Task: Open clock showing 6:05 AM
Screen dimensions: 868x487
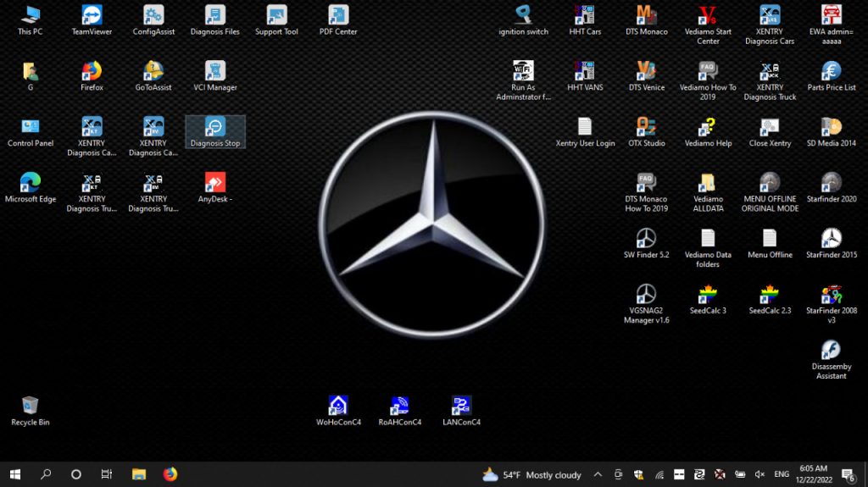Action: tap(814, 474)
